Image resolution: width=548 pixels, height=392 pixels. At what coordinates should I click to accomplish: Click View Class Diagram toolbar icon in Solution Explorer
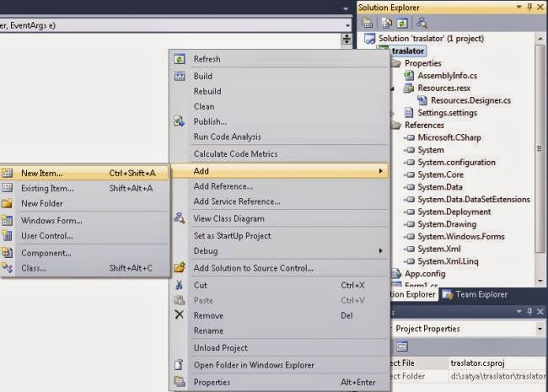(422, 23)
